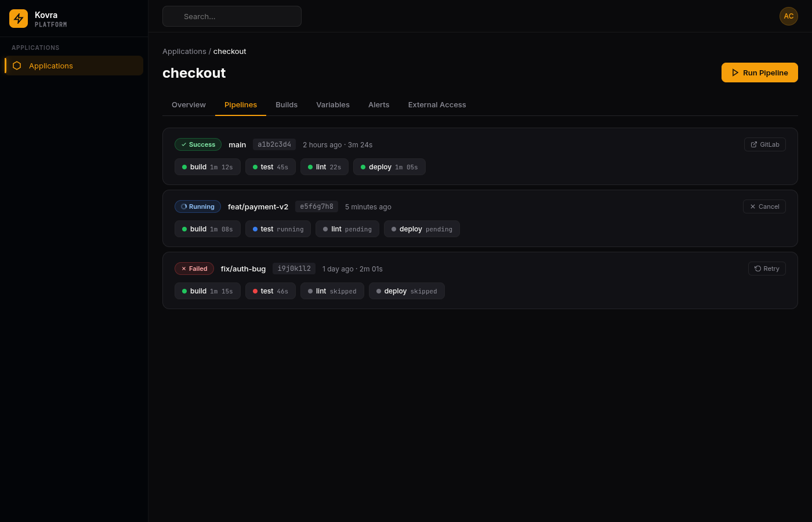This screenshot has width=812, height=522.
Task: Click the branch name fix/auth-bug
Action: [x=243, y=269]
